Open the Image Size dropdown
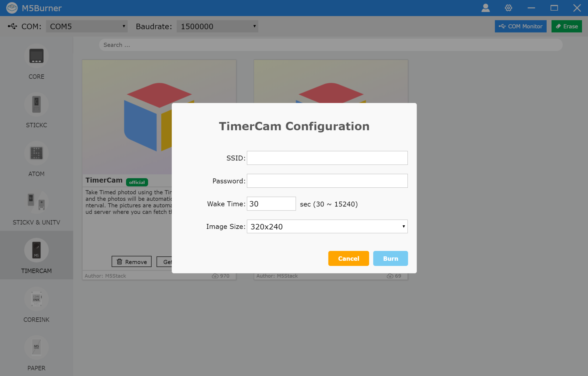Viewport: 588px width, 376px height. click(x=327, y=227)
